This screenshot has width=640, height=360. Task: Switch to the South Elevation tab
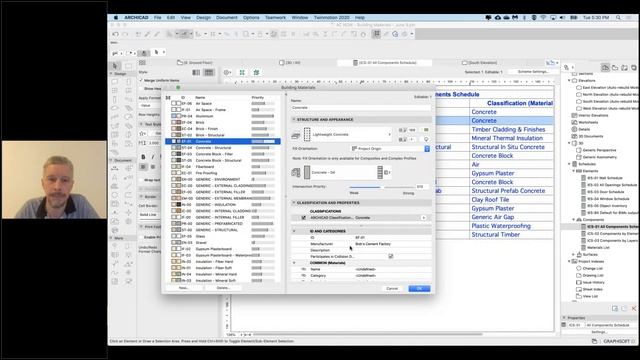(480, 63)
